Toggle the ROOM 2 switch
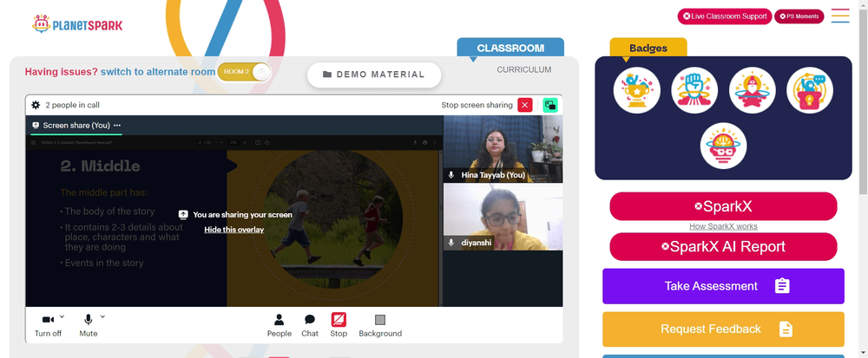The image size is (868, 358). (x=244, y=72)
